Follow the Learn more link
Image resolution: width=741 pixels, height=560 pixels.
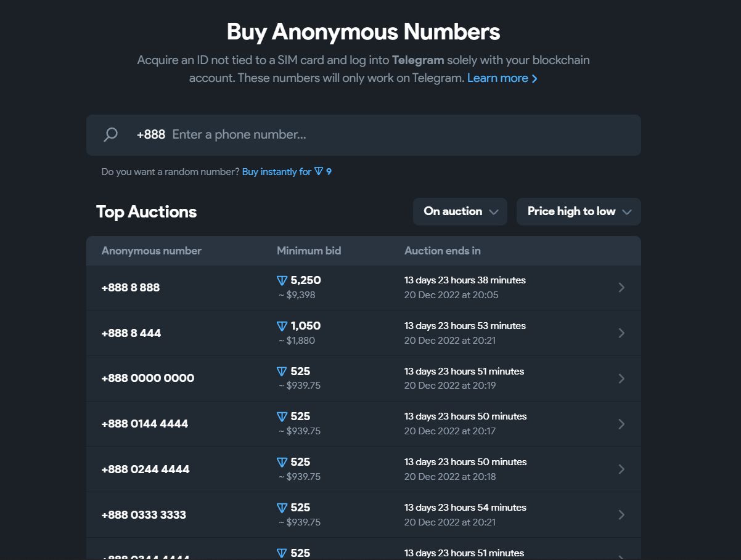click(x=502, y=78)
